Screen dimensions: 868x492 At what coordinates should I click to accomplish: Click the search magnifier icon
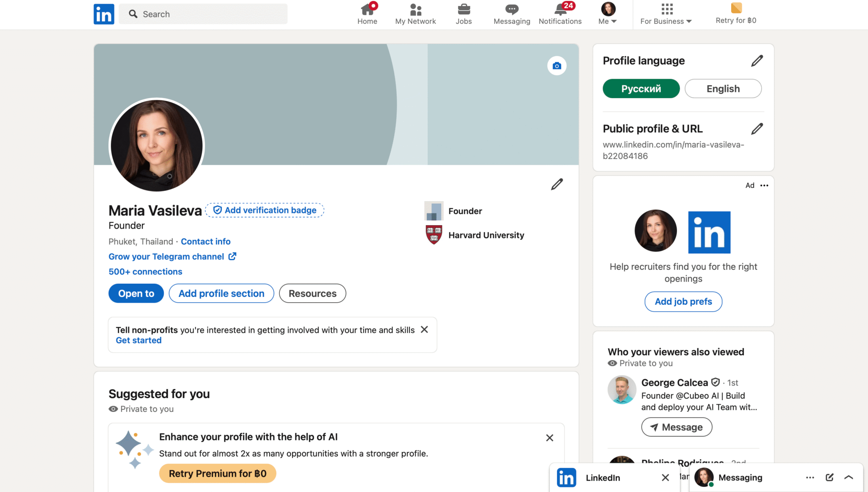[x=133, y=14]
